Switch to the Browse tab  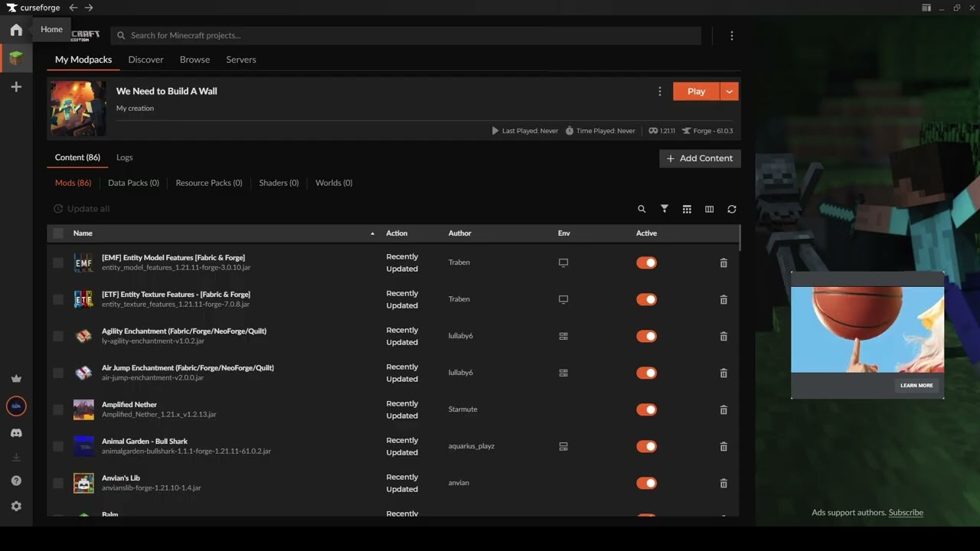coord(194,60)
